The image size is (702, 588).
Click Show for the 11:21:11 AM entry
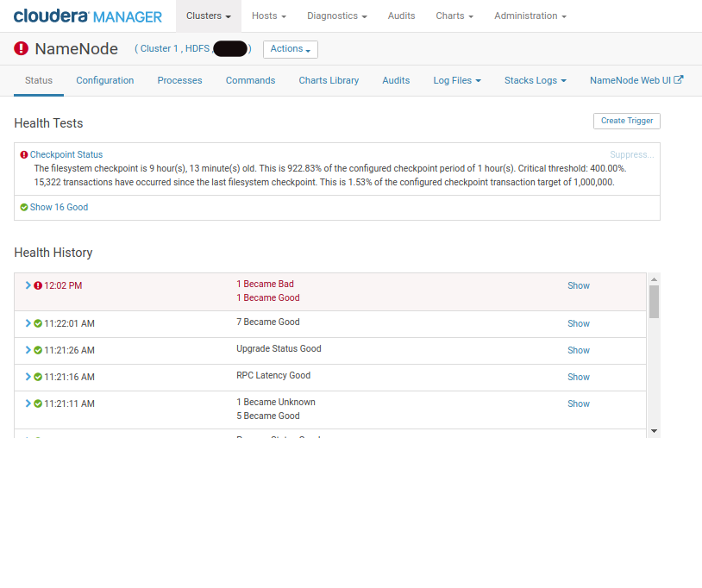pyautogui.click(x=579, y=403)
